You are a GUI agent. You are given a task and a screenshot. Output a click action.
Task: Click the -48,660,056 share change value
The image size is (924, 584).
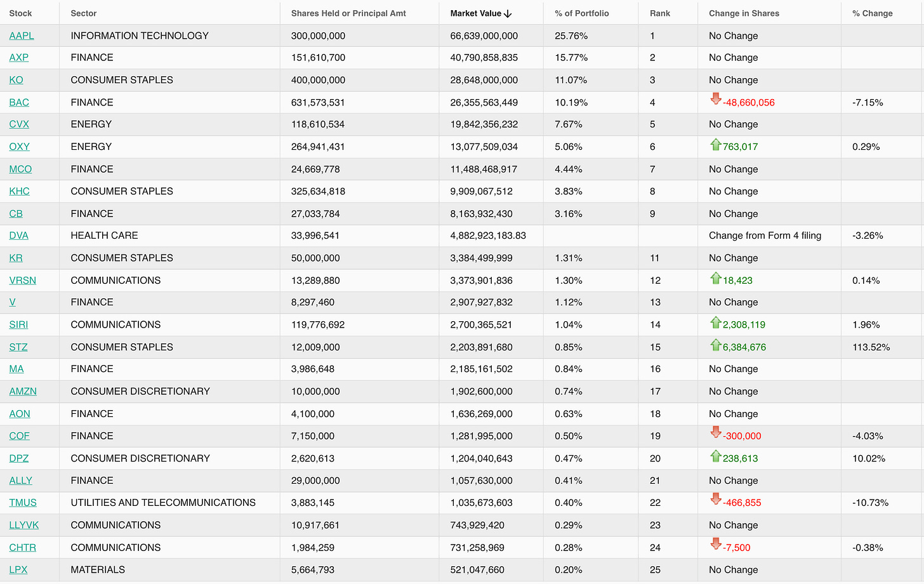click(x=749, y=103)
